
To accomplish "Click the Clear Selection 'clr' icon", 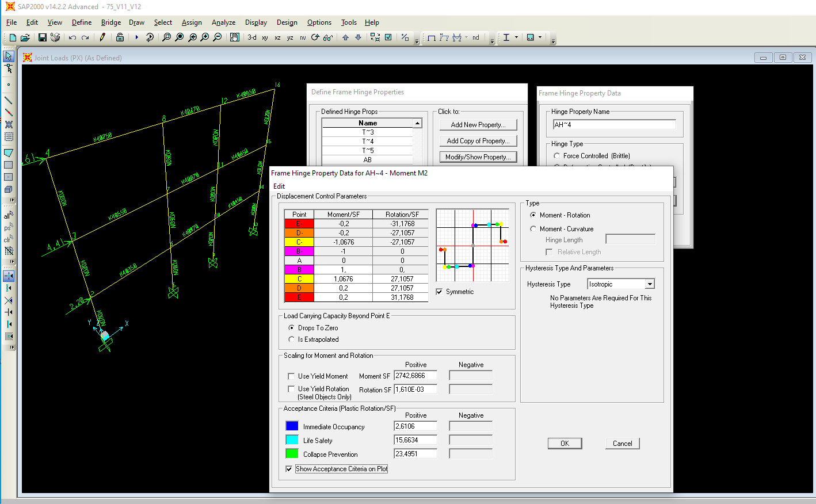I will [x=9, y=239].
